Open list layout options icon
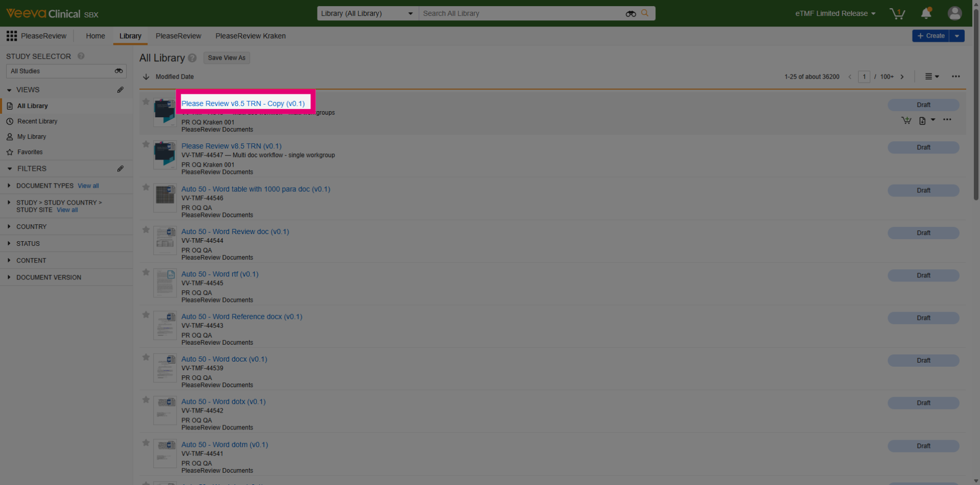This screenshot has width=980, height=485. pos(932,76)
